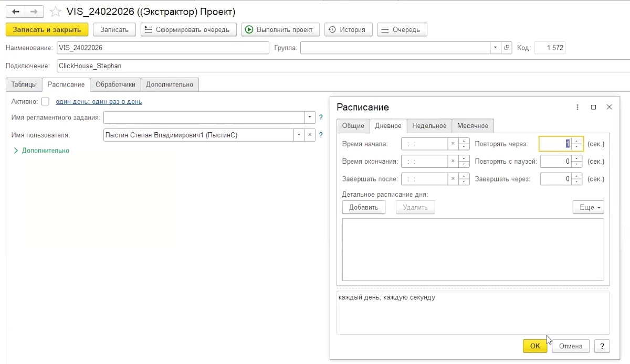630x364 pixels.
Task: Add project to favorites with star icon
Action: (x=55, y=12)
